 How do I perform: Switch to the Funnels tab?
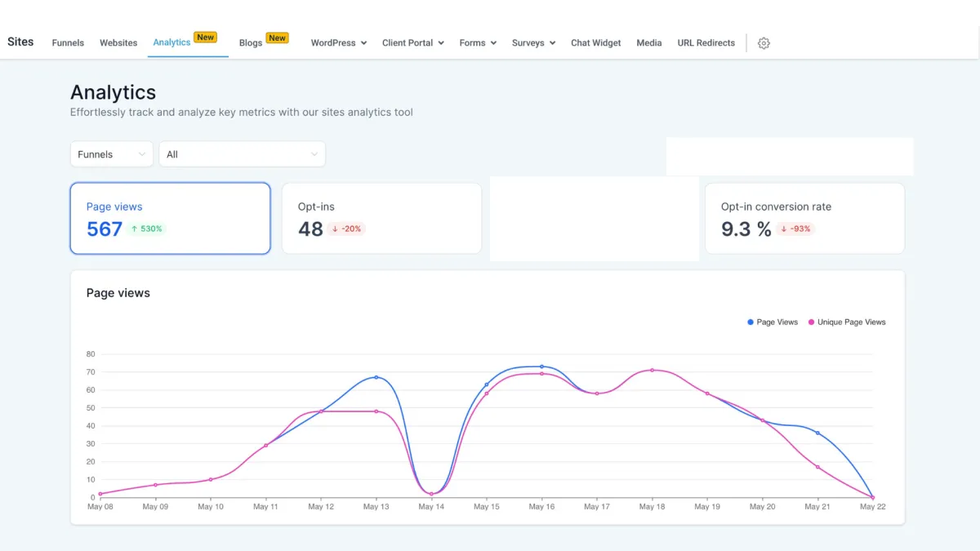tap(68, 43)
